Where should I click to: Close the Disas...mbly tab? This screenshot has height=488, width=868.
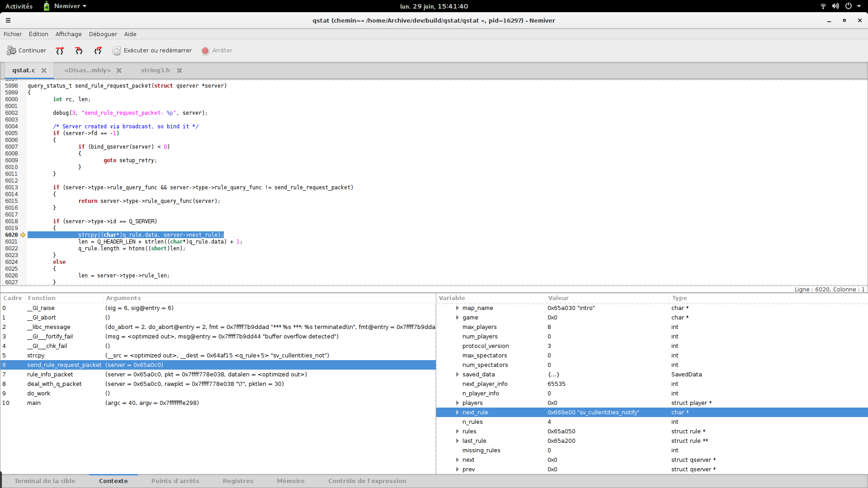(x=119, y=70)
